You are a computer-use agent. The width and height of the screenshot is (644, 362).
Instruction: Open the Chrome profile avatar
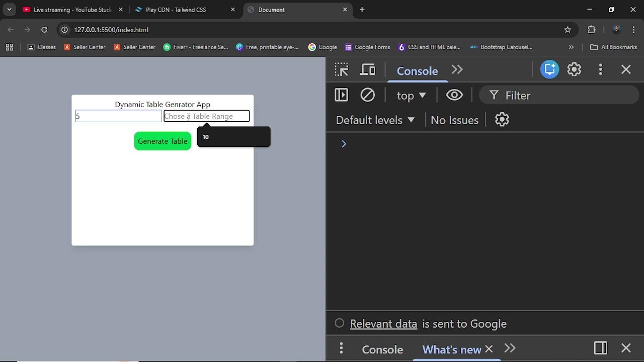click(616, 30)
